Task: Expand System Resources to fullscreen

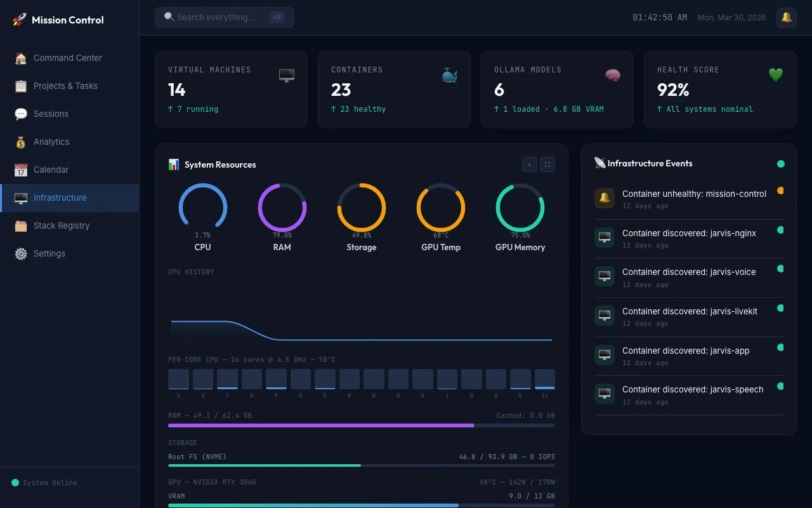Action: [547, 164]
